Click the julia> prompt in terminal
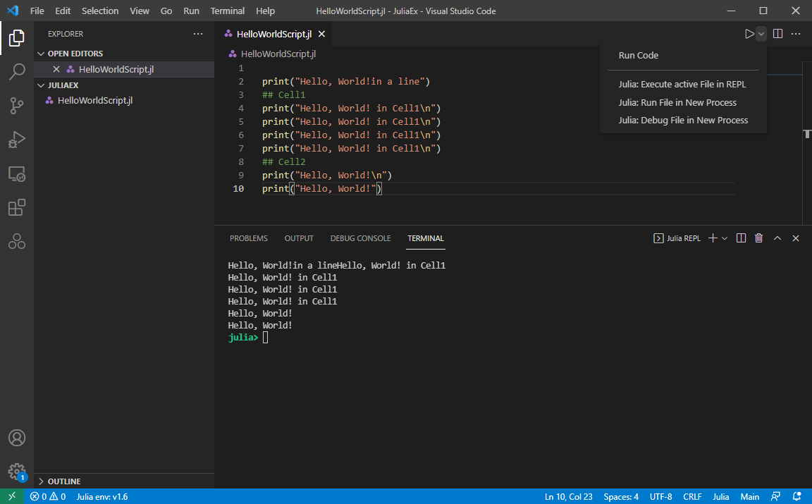The image size is (812, 504). (243, 338)
